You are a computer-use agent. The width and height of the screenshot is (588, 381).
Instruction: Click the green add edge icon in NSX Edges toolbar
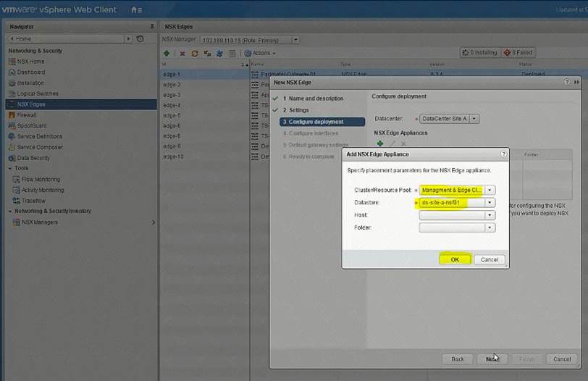(x=167, y=53)
